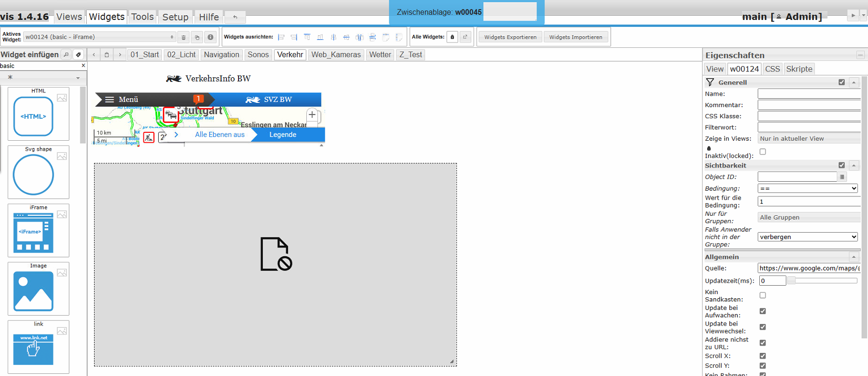Image resolution: width=868 pixels, height=376 pixels.
Task: Click the view list icon between tab arrows
Action: click(x=107, y=55)
